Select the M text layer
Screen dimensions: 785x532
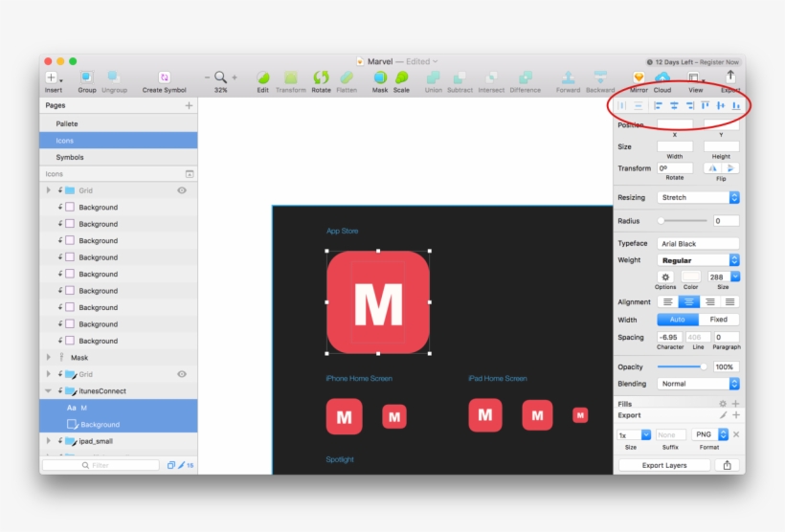coord(119,408)
